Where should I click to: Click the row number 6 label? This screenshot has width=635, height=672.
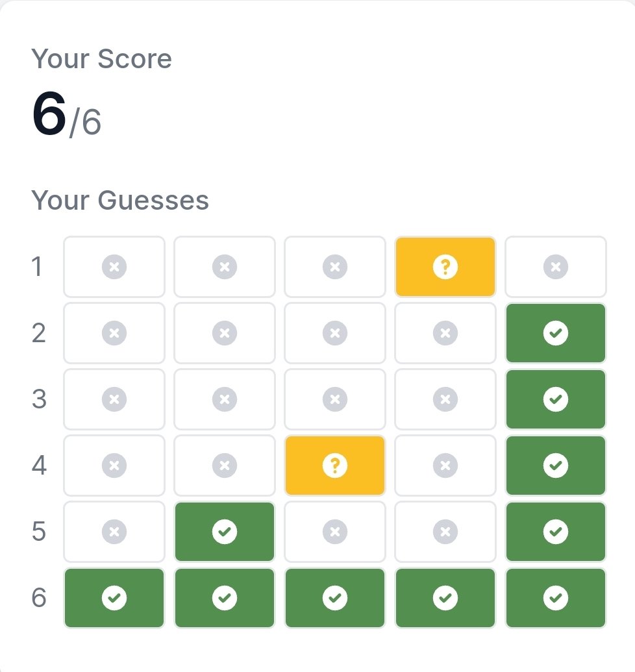[38, 598]
